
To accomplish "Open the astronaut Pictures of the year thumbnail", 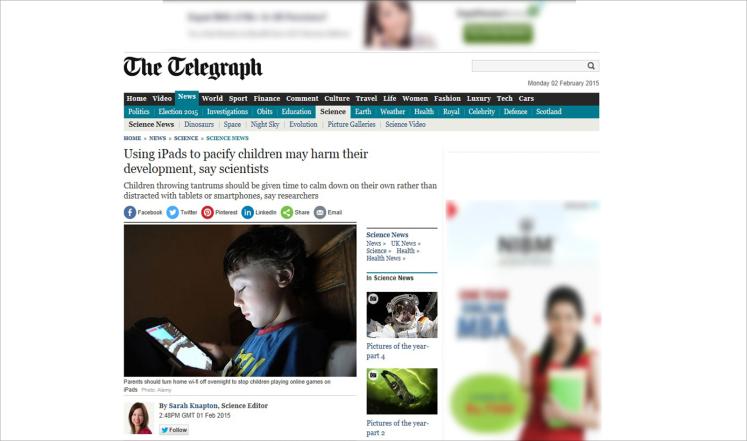I will pyautogui.click(x=402, y=315).
